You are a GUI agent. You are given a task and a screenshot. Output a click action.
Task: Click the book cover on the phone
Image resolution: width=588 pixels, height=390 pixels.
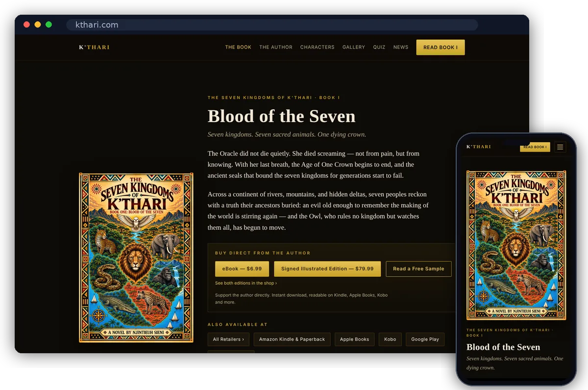coord(516,245)
